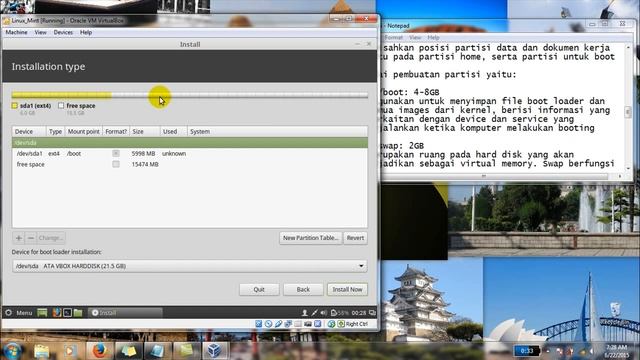Launch Firefox from the Mint panel
The width and height of the screenshot is (640, 360).
56,313
